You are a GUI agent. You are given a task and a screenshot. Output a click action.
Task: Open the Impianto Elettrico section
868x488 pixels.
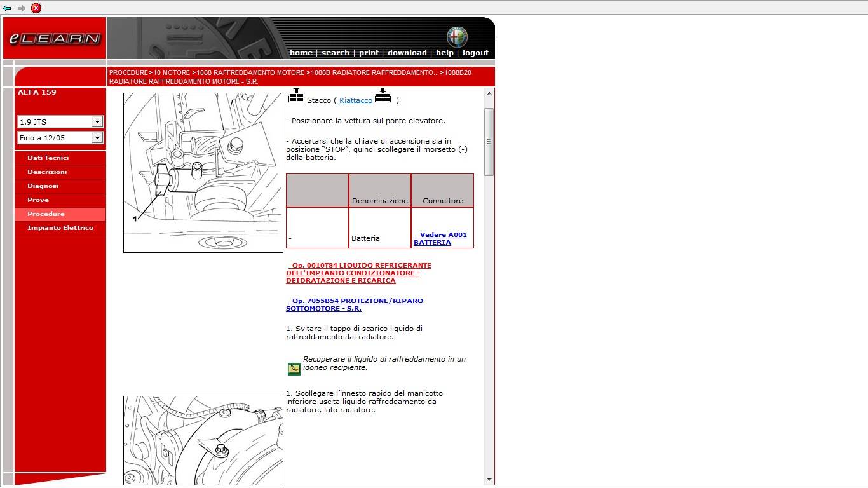[60, 228]
